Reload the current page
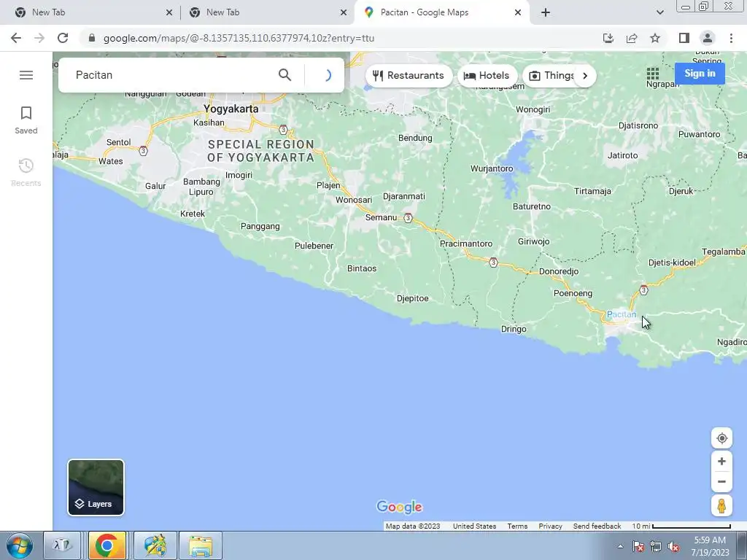This screenshot has height=560, width=747. pos(63,38)
